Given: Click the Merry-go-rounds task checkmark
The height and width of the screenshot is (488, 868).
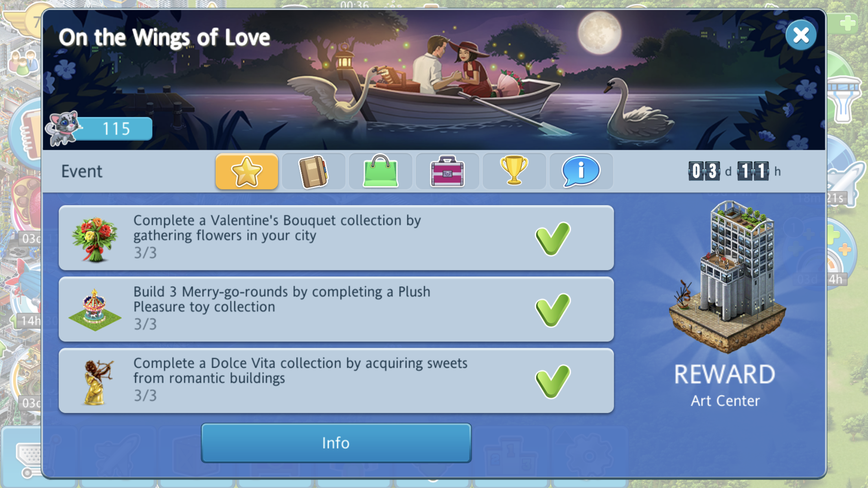Looking at the screenshot, I should click(553, 310).
